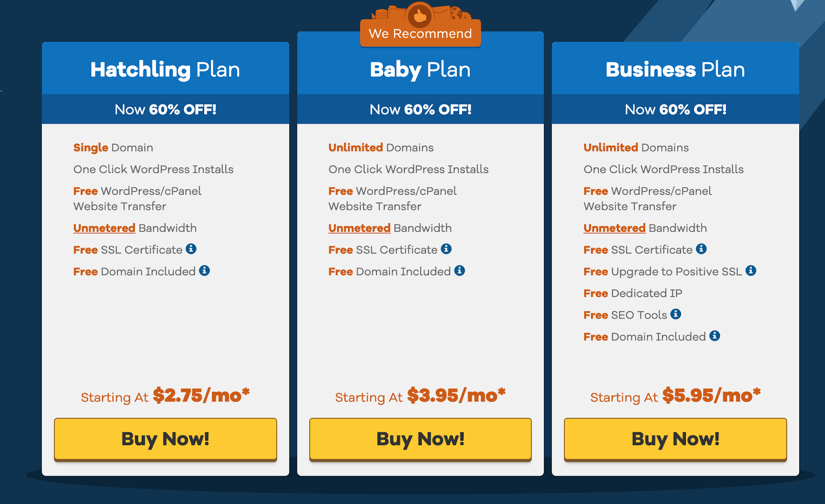Screen dimensions: 825x504
Task: Select the Baby Plan title
Action: click(x=420, y=70)
